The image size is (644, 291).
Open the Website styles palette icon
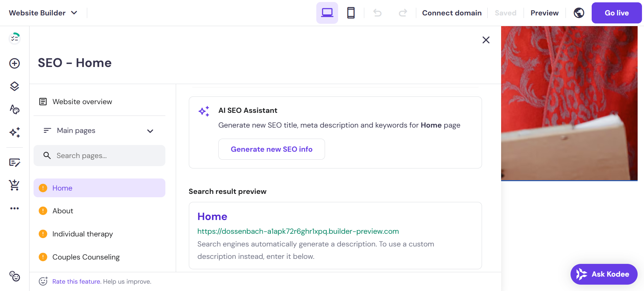coord(14,110)
